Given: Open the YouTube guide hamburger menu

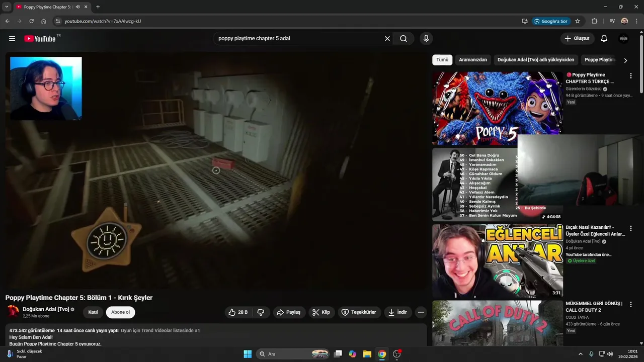Looking at the screenshot, I should pos(12,39).
